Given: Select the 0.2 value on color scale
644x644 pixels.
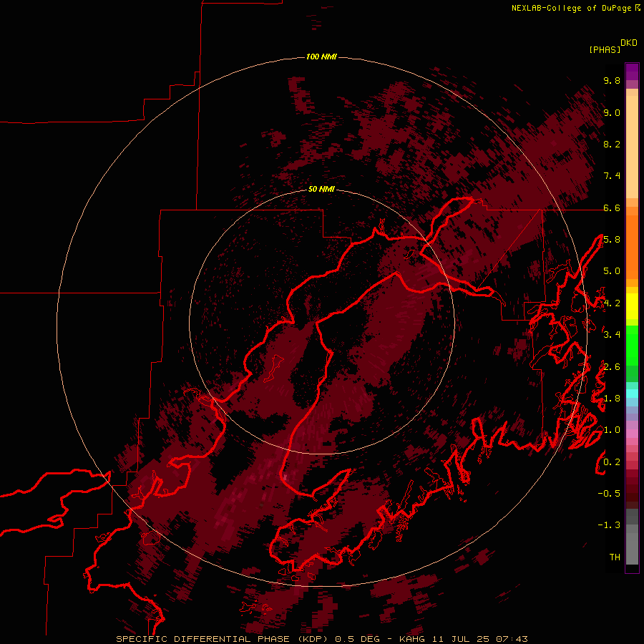Looking at the screenshot, I should coord(612,462).
